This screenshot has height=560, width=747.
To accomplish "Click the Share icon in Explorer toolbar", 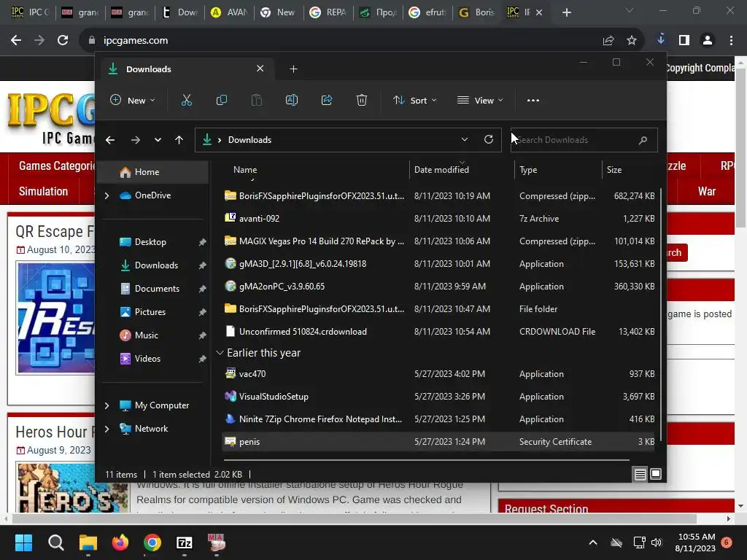I will tap(327, 101).
